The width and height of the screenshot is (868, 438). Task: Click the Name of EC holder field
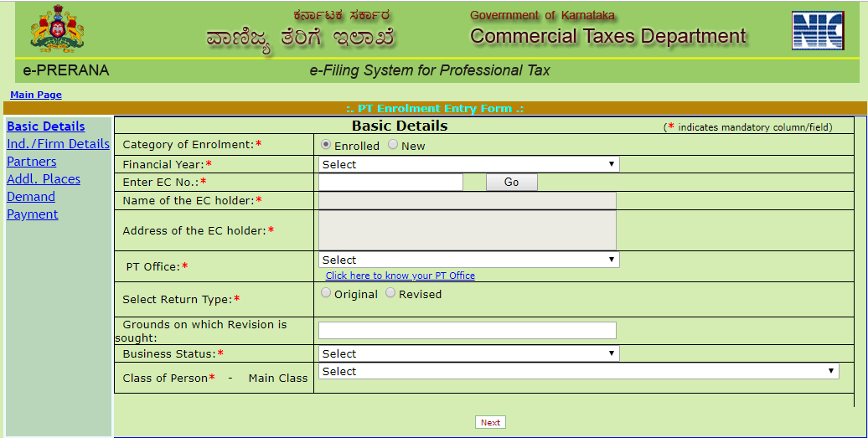pyautogui.click(x=468, y=200)
